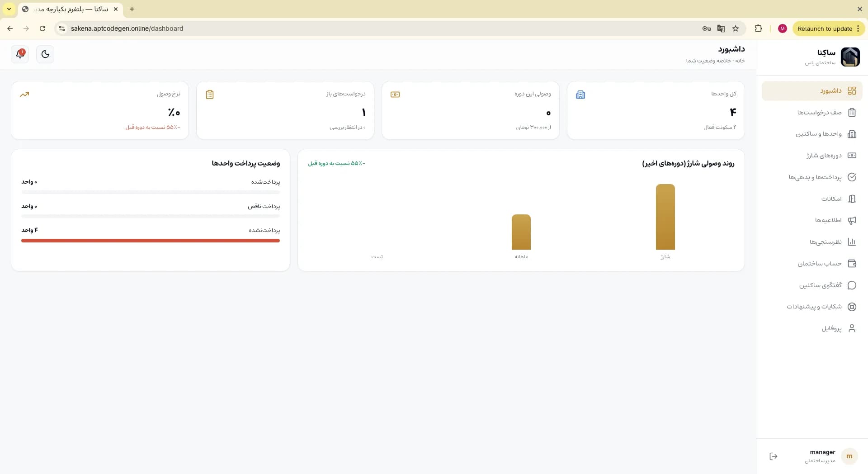Image resolution: width=868 pixels, height=474 pixels.
Task: Click the building icon in کل واحدها card
Action: pos(580,95)
